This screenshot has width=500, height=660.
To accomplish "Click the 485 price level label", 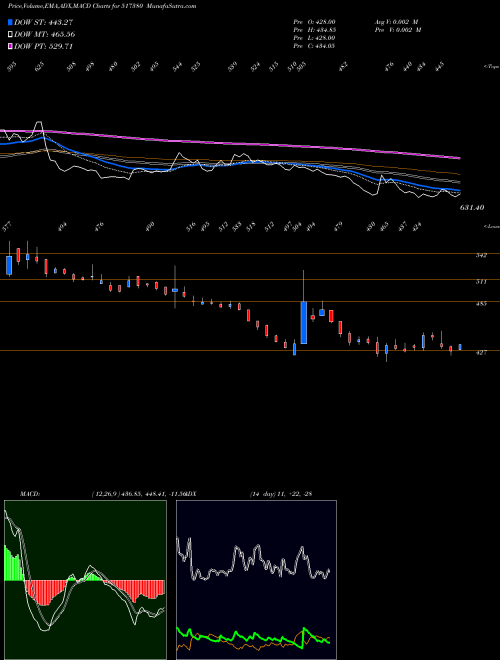I will [x=481, y=303].
